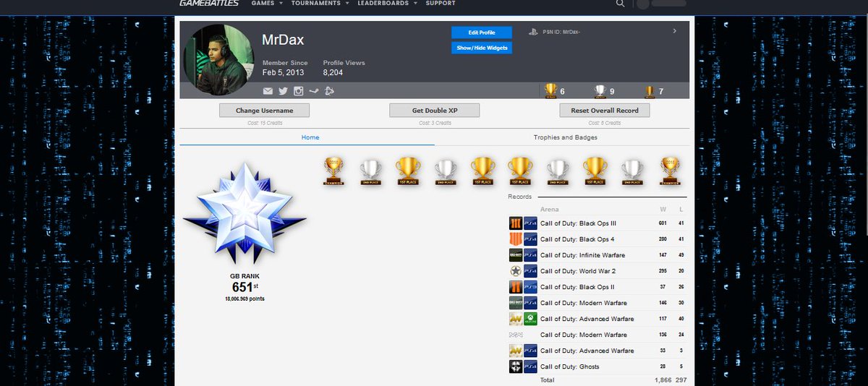868x386 pixels.
Task: Click the Steam-style icon beside Instagram
Action: click(x=313, y=91)
